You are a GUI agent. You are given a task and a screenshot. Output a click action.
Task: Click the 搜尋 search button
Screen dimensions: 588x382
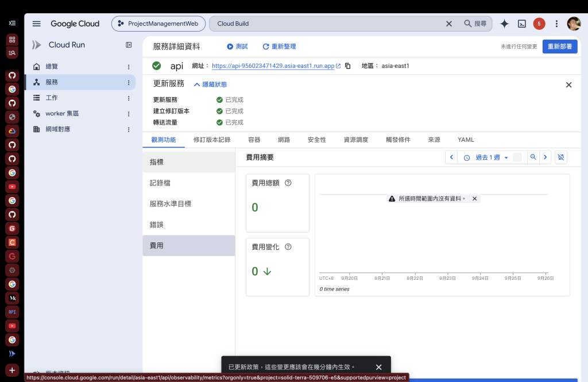pyautogui.click(x=475, y=24)
